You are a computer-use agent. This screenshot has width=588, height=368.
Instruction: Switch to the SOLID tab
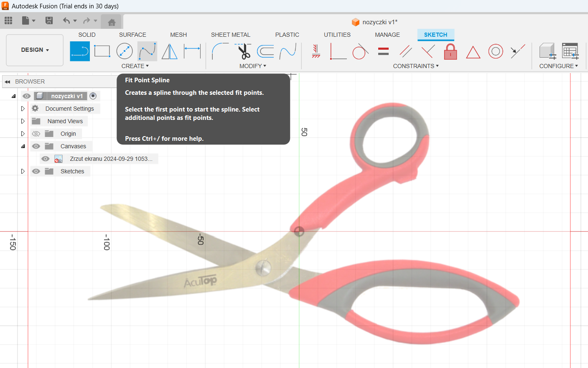[x=87, y=35]
